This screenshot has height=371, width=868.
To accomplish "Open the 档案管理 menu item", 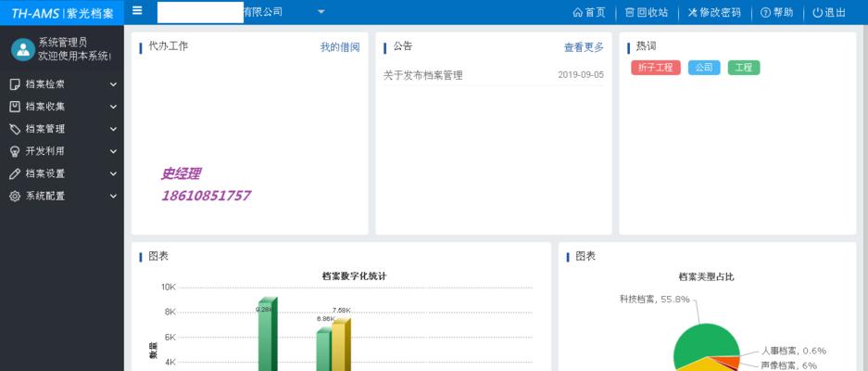I will coord(62,129).
